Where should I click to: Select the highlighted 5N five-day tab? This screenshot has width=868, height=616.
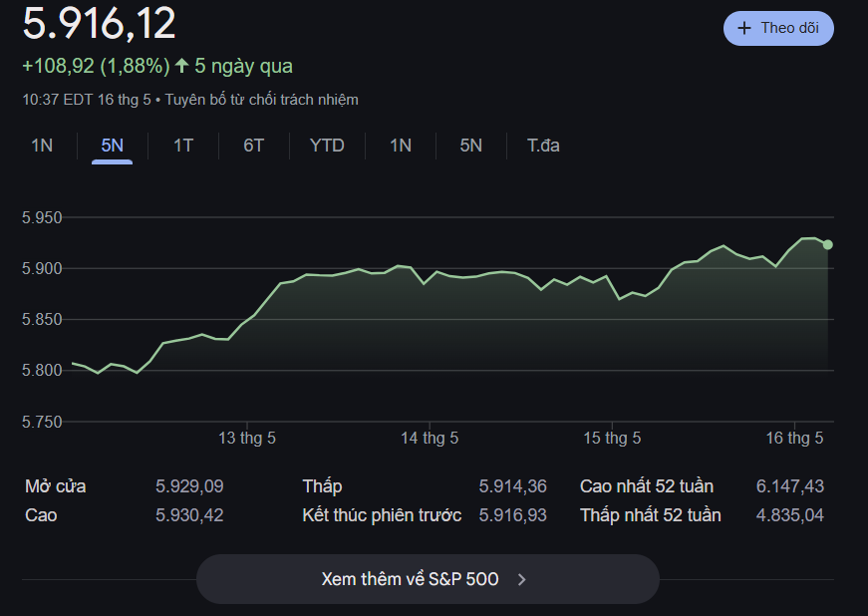pos(112,146)
